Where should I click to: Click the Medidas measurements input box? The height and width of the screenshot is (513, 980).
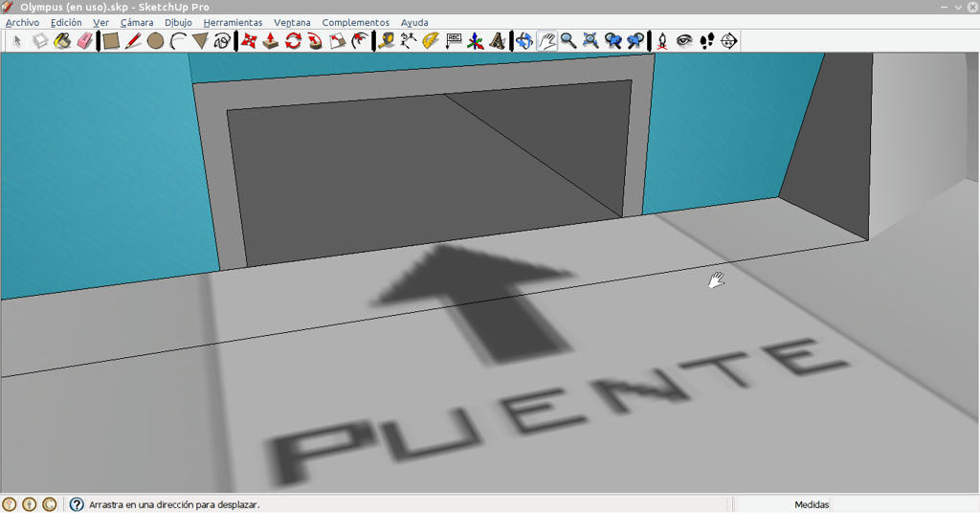click(855, 504)
